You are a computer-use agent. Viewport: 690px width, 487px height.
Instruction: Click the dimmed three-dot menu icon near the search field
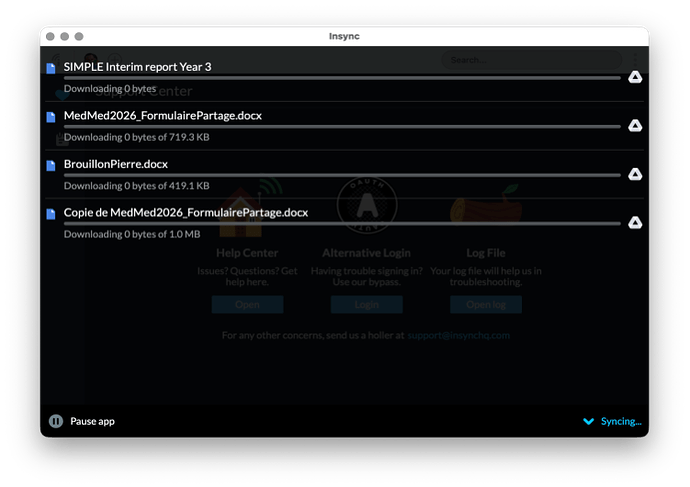click(x=635, y=59)
